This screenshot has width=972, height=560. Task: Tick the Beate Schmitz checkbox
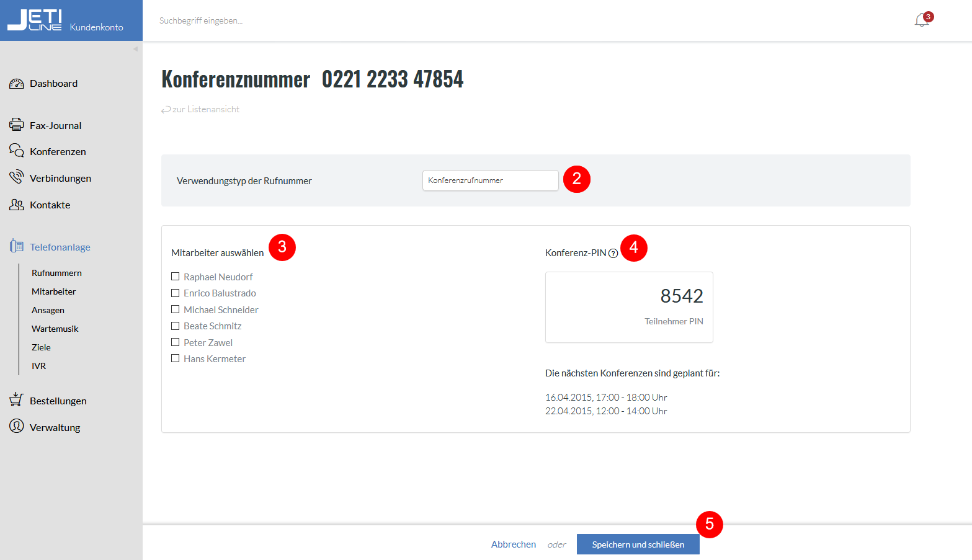pos(176,326)
